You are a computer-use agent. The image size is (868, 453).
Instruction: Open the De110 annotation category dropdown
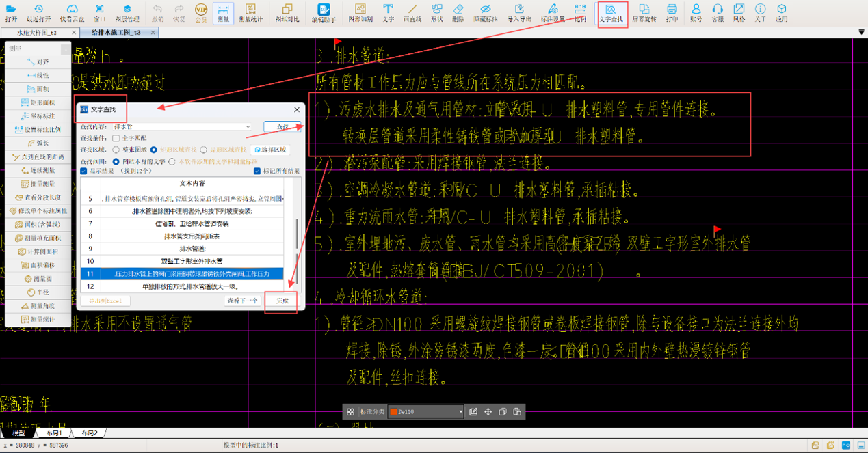click(x=460, y=412)
